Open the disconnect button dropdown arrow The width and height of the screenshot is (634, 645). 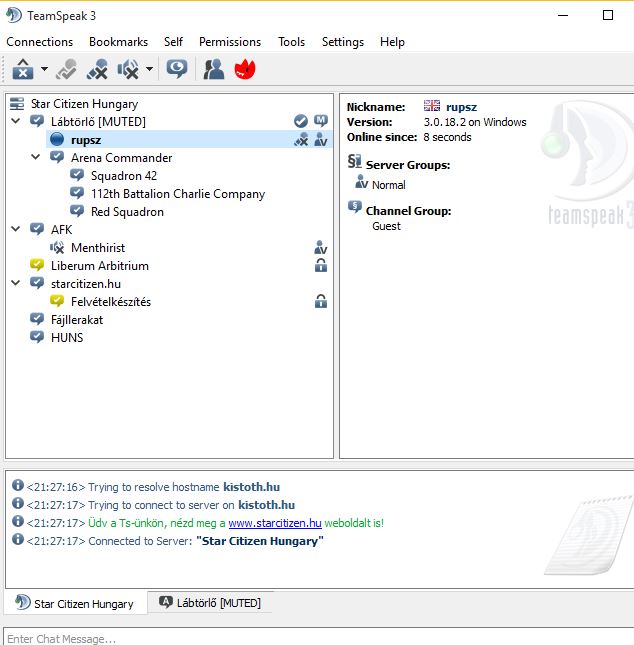coord(44,69)
